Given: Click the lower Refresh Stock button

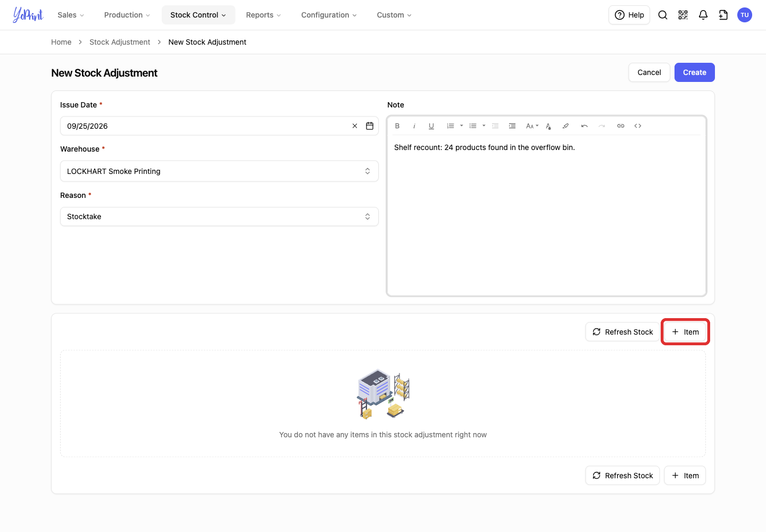Looking at the screenshot, I should tap(622, 476).
